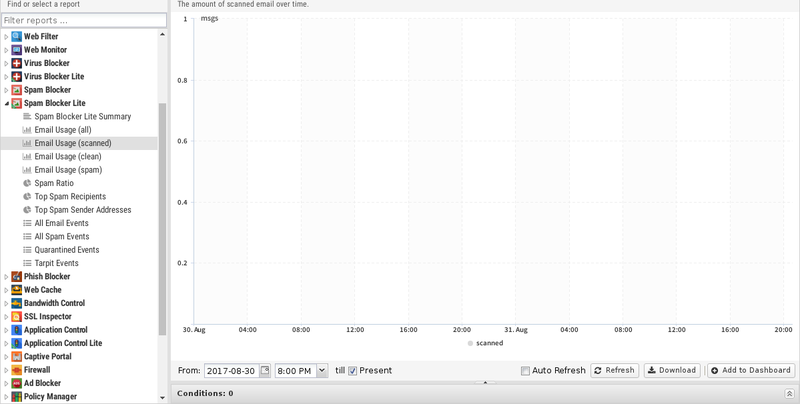The height and width of the screenshot is (404, 800).
Task: Open the Spam Ratio report
Action: [54, 183]
